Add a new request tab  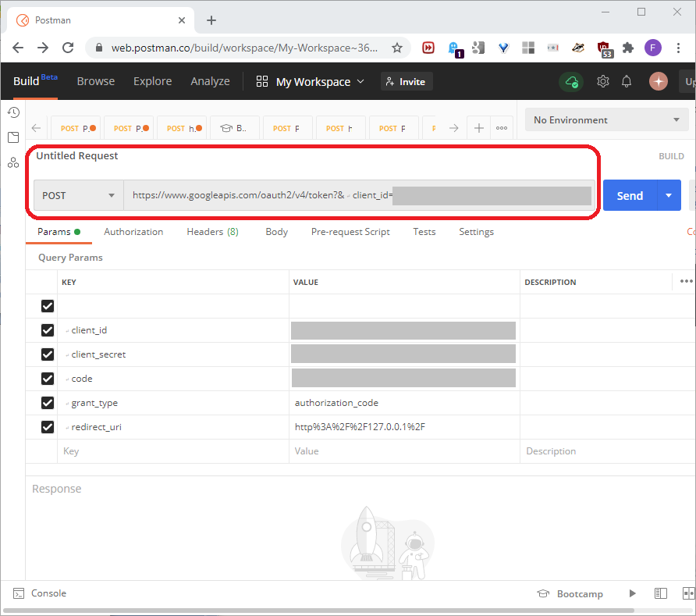[478, 128]
